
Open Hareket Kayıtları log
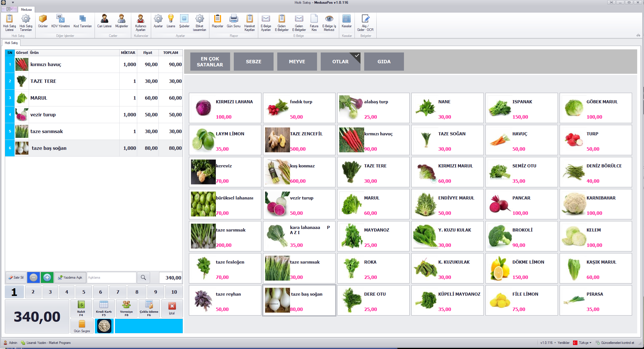coord(249,23)
